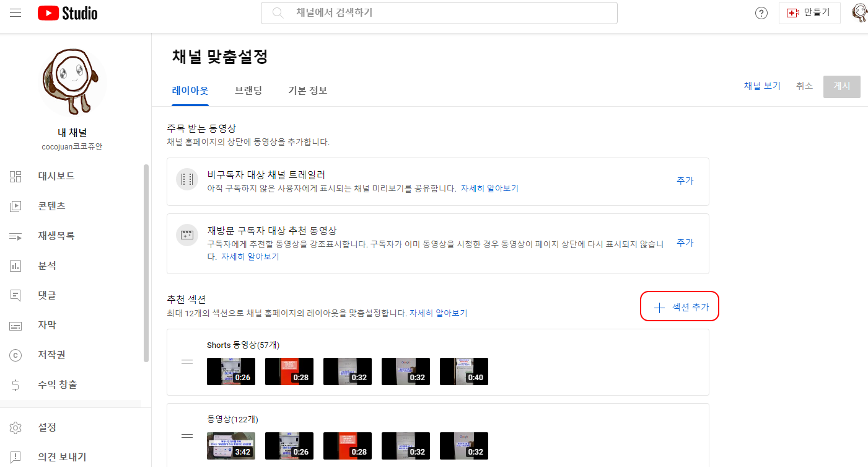Open the 3:42 thumbnail in 동영상 section
The height and width of the screenshot is (467, 868).
coord(231,446)
